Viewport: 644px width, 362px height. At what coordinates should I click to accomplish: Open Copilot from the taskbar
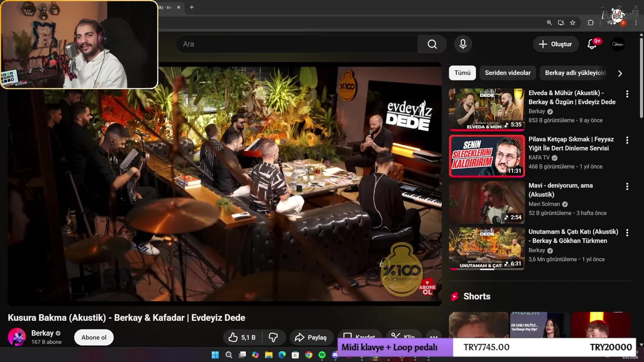pyautogui.click(x=256, y=355)
